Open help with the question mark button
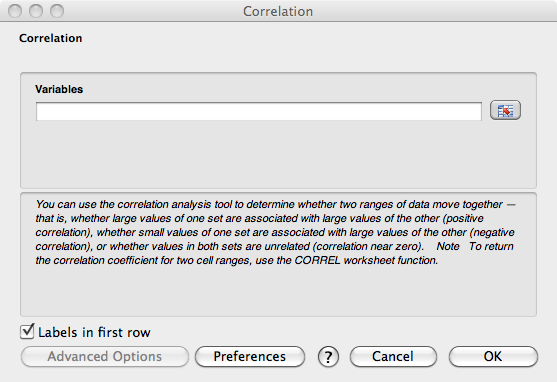This screenshot has width=557, height=382. 328,357
